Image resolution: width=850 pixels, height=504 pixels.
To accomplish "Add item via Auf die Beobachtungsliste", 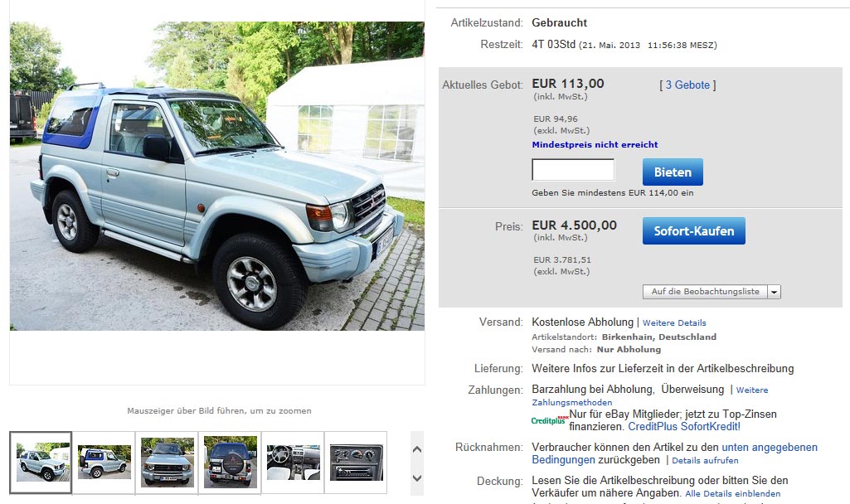I will pos(705,292).
